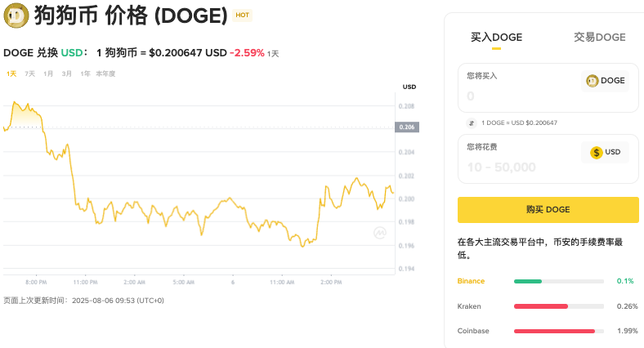Screen dimensions: 644x348
Task: Click the 0.1% Binance fee value
Action: click(x=625, y=281)
